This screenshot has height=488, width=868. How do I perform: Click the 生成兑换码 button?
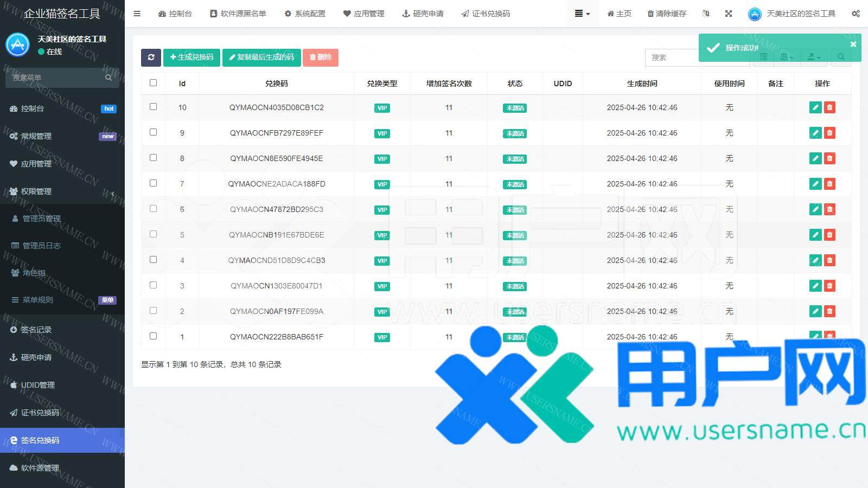click(192, 57)
